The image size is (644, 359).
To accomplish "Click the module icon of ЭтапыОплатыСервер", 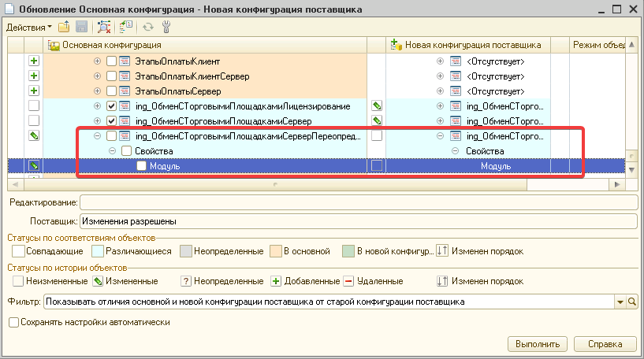I will [124, 91].
